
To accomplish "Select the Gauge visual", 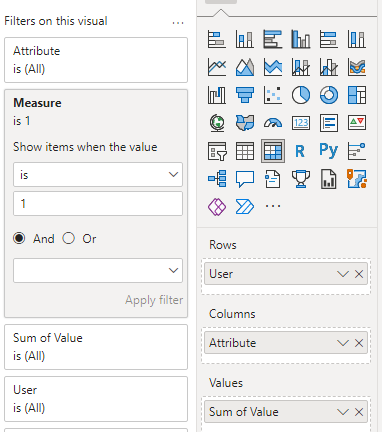I will click(x=273, y=123).
